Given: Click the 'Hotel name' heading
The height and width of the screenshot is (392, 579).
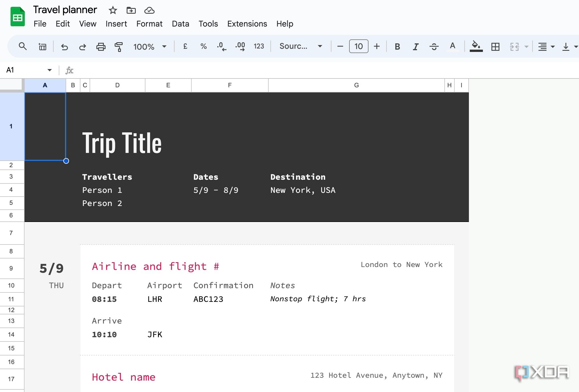Looking at the screenshot, I should click(x=124, y=377).
